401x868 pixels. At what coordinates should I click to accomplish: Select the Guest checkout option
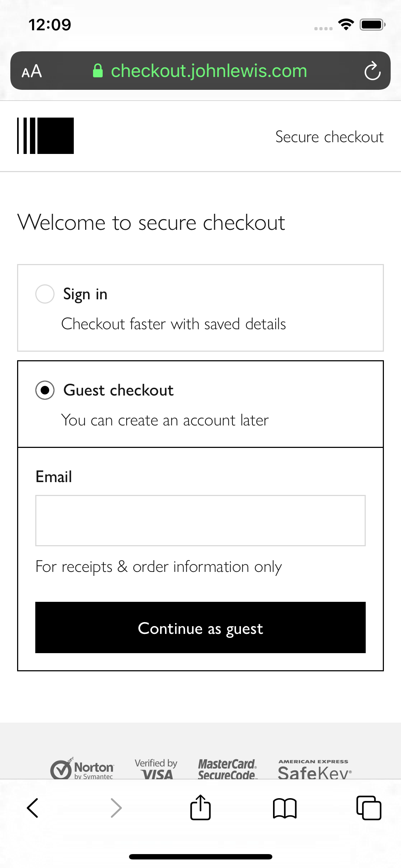tap(45, 390)
